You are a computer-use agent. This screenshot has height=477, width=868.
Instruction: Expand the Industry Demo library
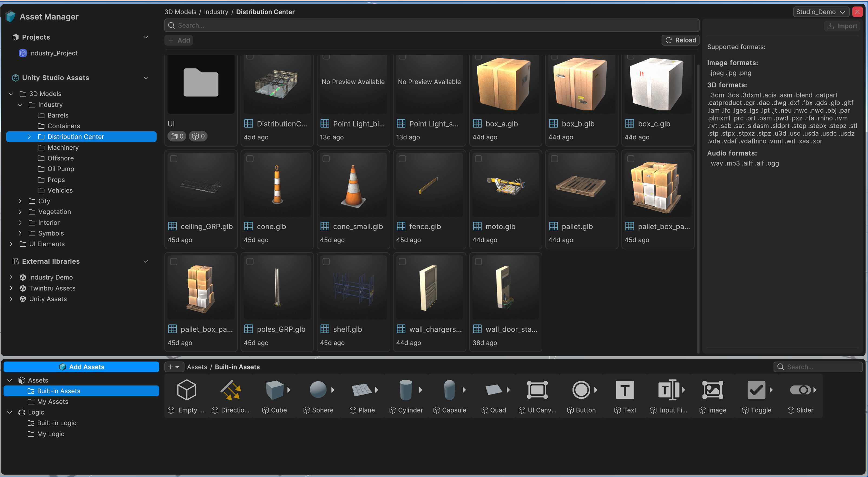11,277
